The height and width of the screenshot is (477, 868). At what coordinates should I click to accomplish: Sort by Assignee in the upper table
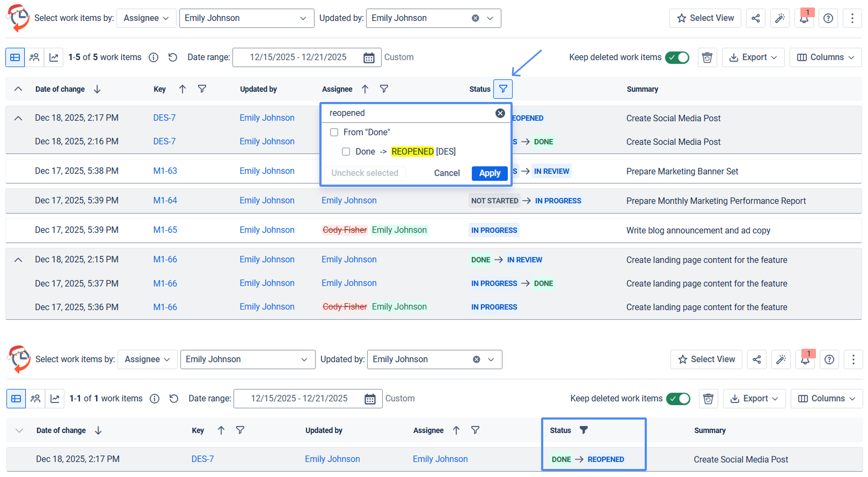pyautogui.click(x=365, y=89)
